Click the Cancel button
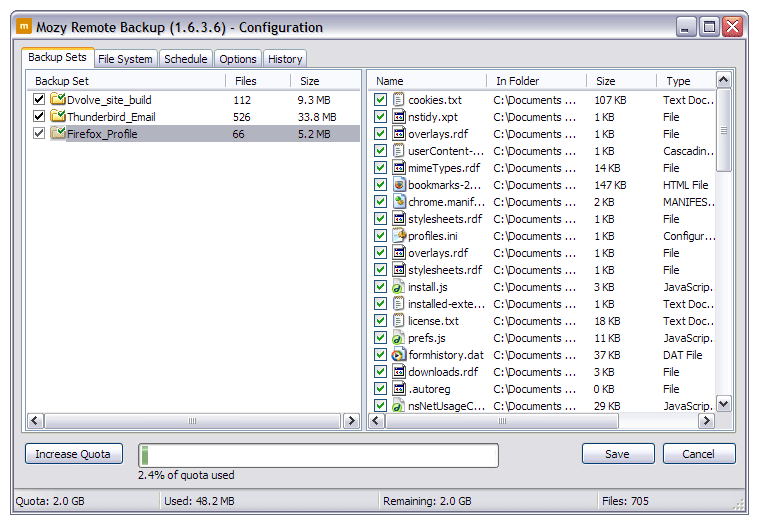Screen dimensions: 759x525 (698, 454)
